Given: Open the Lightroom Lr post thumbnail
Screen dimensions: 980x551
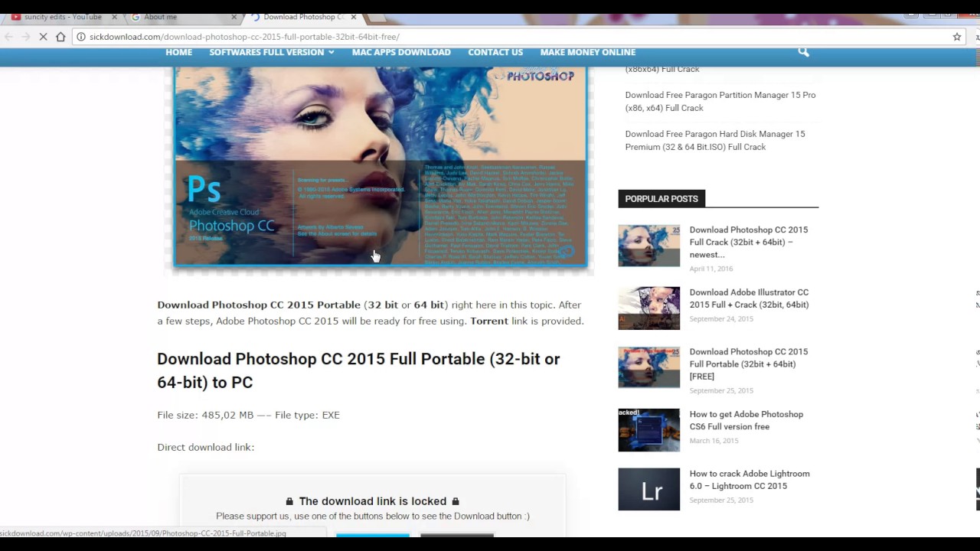Looking at the screenshot, I should pos(649,490).
